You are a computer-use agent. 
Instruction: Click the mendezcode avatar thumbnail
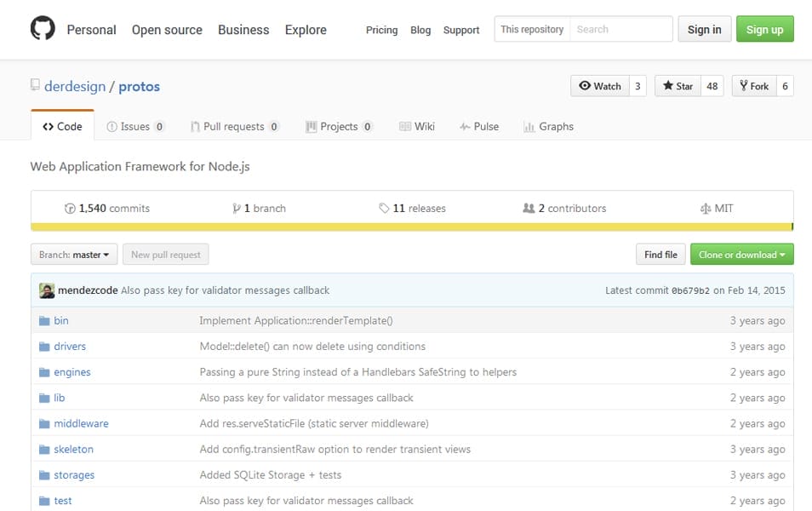(47, 290)
